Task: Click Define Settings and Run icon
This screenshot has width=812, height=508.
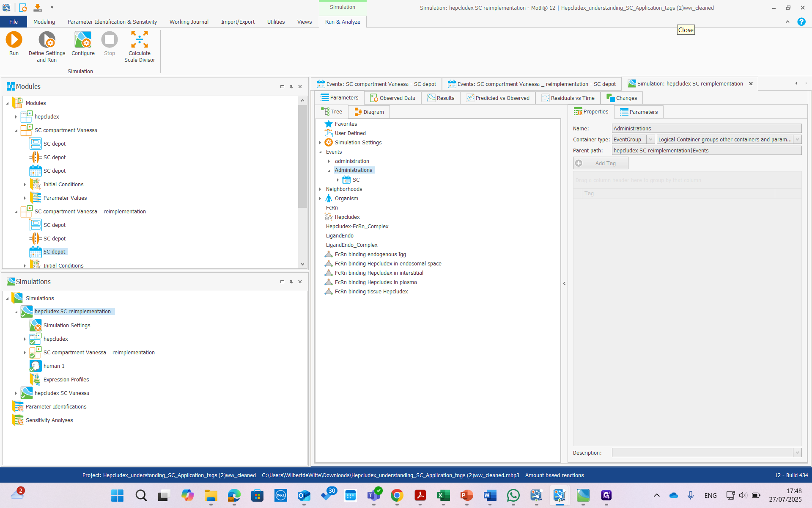Action: (x=47, y=40)
